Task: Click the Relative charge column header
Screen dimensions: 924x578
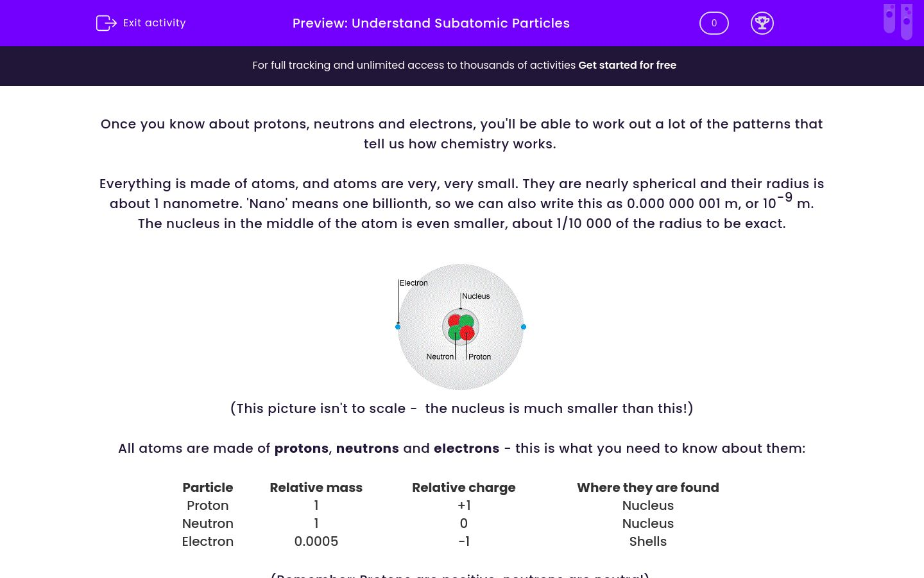Action: (x=464, y=487)
